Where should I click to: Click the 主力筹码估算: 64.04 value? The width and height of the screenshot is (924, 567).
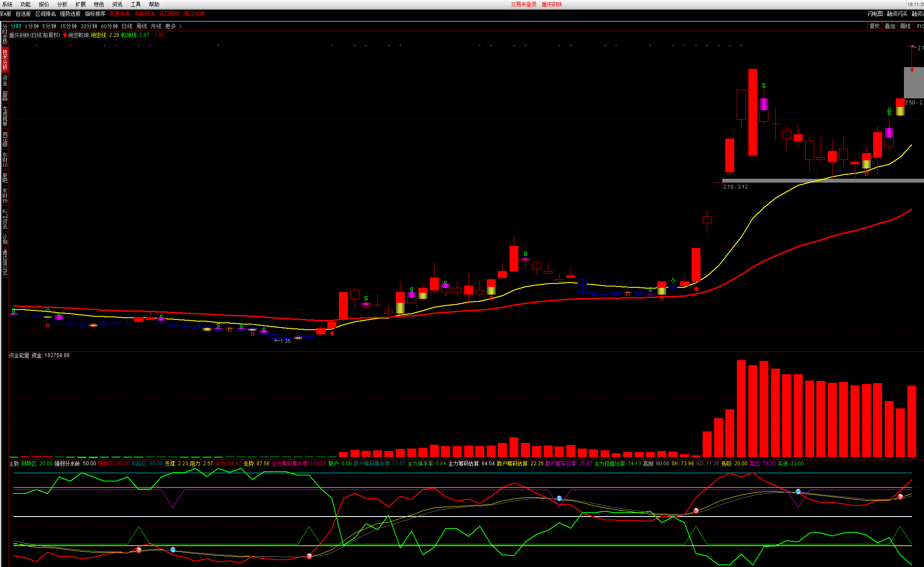pyautogui.click(x=471, y=464)
